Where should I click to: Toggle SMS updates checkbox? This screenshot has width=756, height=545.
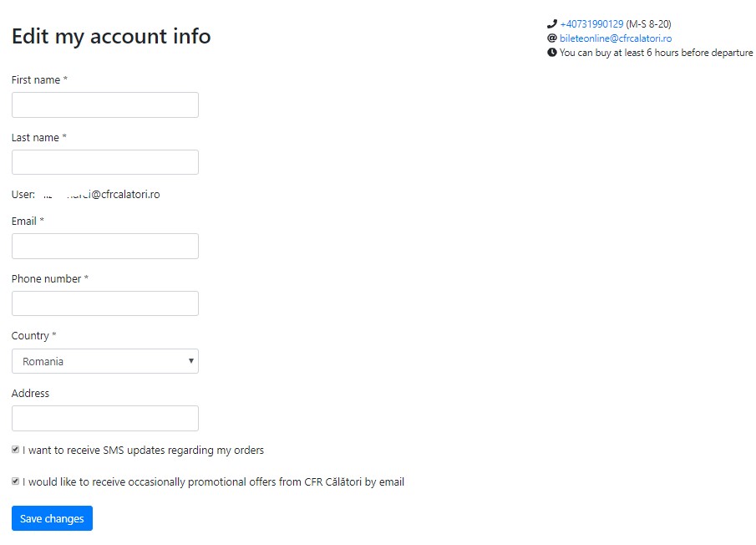pyautogui.click(x=15, y=450)
